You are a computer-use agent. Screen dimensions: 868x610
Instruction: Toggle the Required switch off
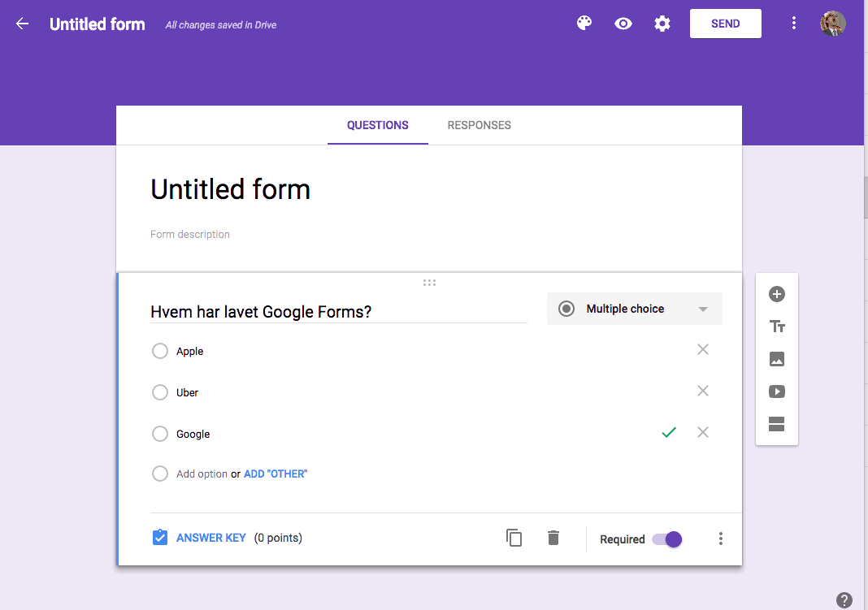click(x=667, y=539)
